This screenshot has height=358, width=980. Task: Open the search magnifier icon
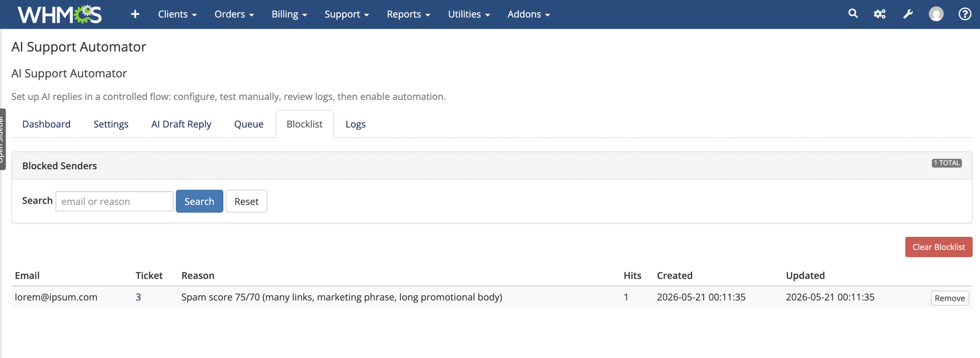(x=853, y=14)
